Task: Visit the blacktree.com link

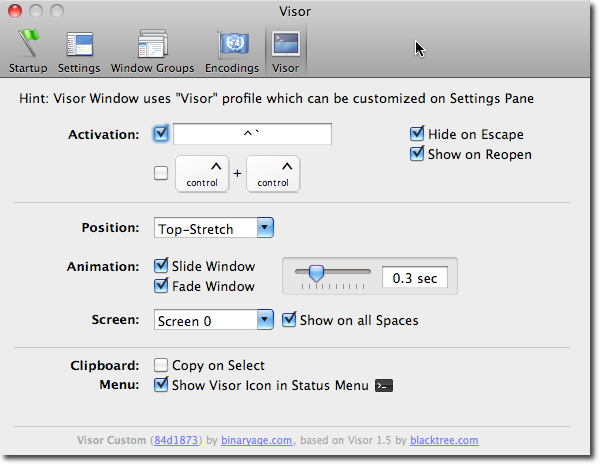Action: tap(444, 440)
